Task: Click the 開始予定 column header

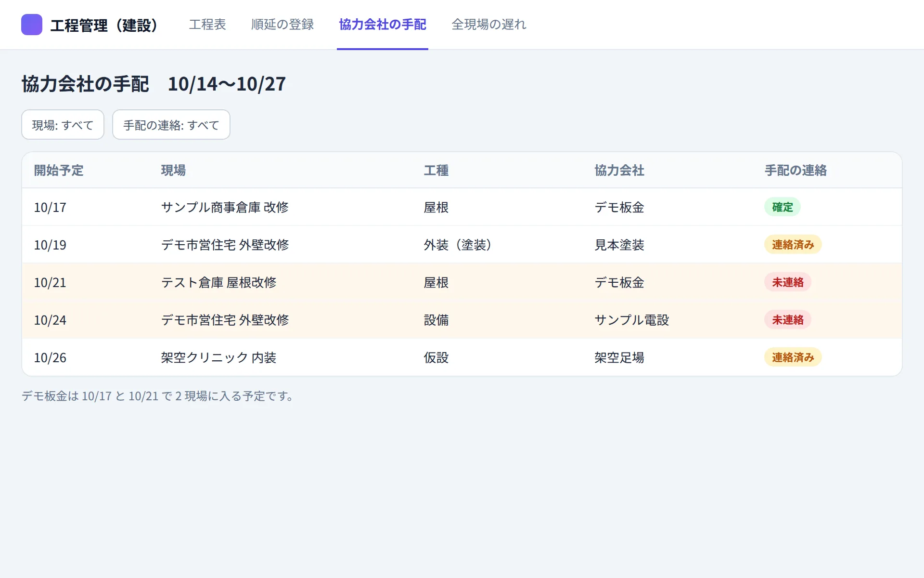Action: click(59, 171)
